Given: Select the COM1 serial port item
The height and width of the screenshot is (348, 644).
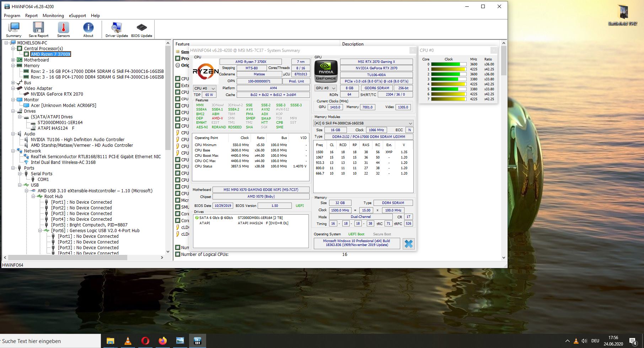Looking at the screenshot, I should (43, 180).
